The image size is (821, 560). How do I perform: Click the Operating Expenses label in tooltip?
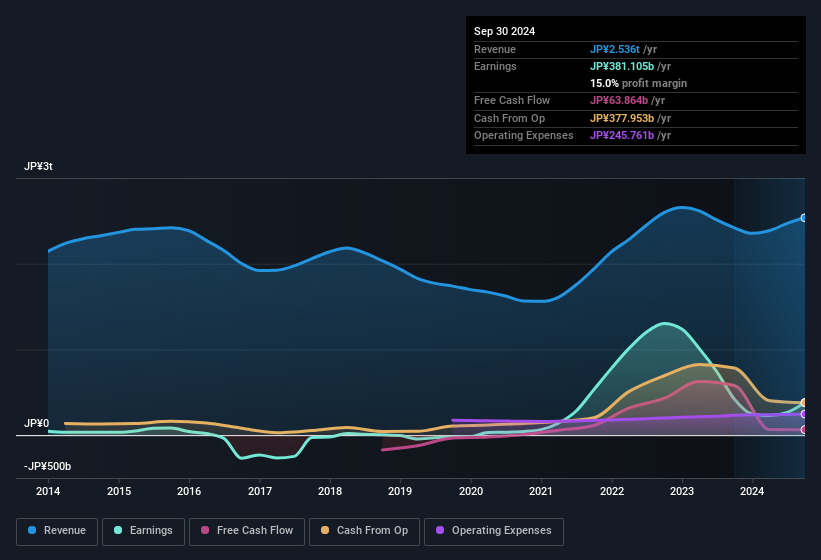point(524,135)
